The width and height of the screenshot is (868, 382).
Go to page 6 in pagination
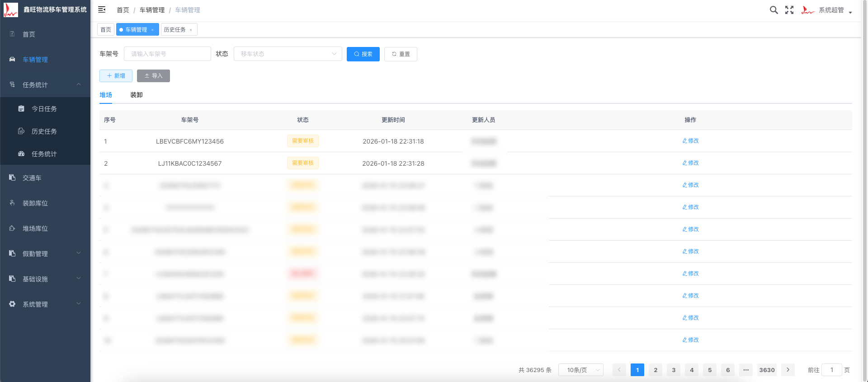pos(728,370)
